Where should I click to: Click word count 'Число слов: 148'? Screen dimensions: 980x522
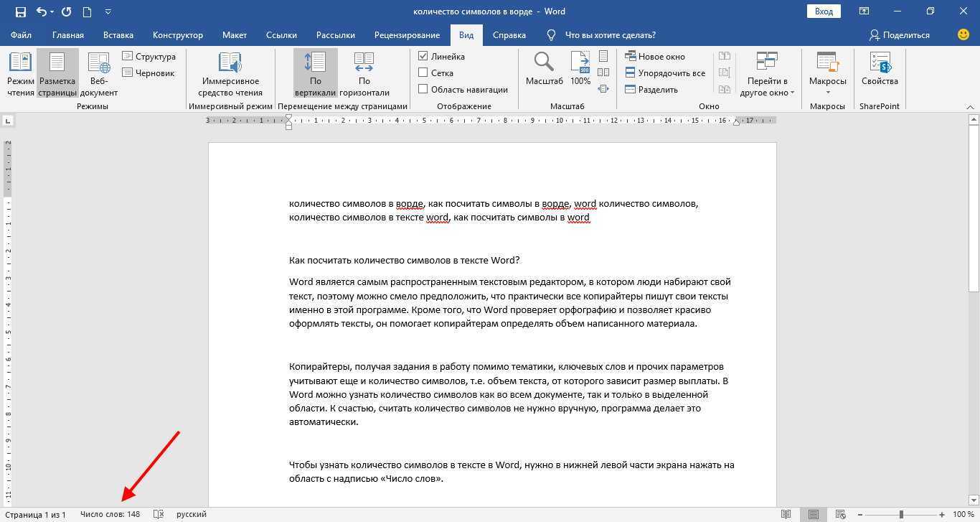pos(110,514)
